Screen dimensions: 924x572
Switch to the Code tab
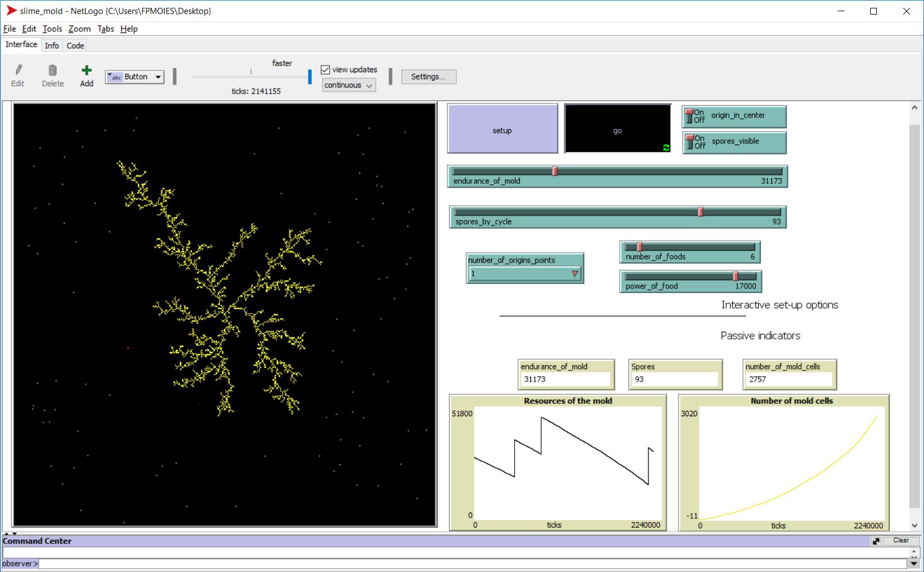point(75,45)
